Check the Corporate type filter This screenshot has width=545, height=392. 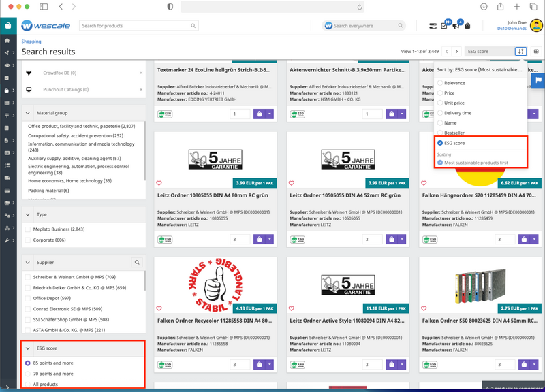click(28, 240)
